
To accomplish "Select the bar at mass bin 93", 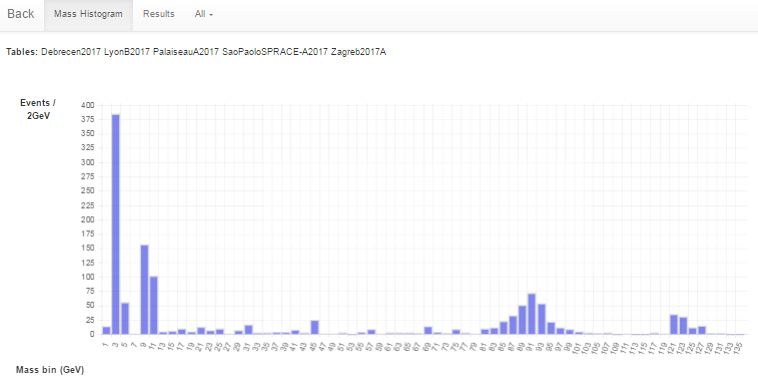I will (x=541, y=319).
